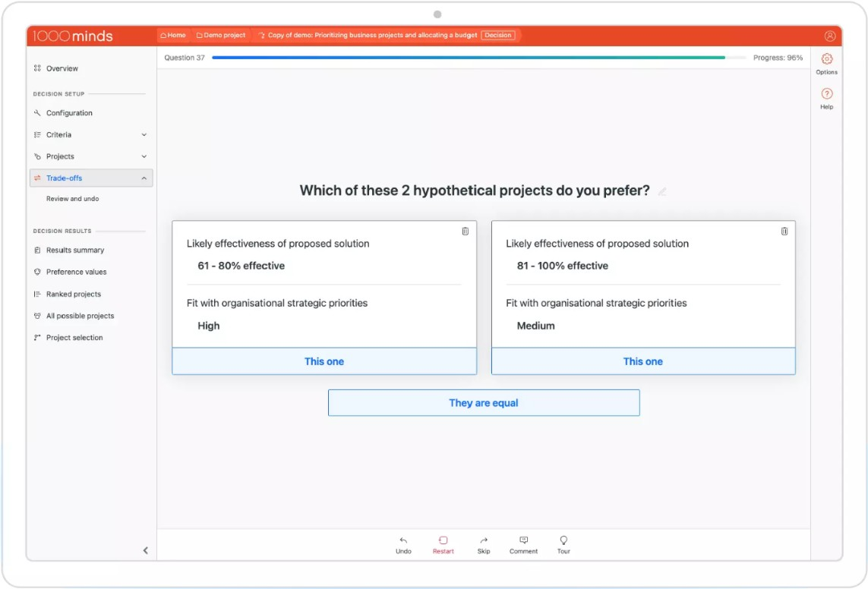This screenshot has width=868, height=589.
Task: Undo the last trade-off answer
Action: (x=403, y=544)
